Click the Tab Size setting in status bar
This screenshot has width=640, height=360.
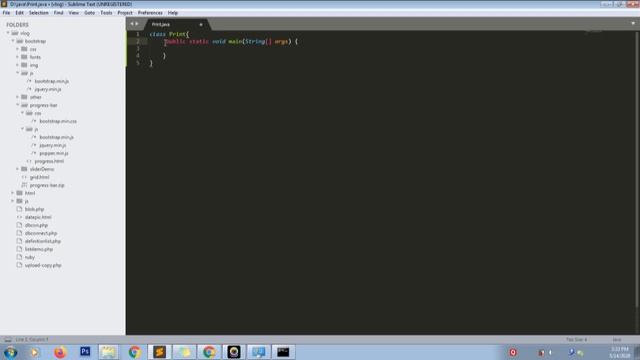(x=576, y=340)
